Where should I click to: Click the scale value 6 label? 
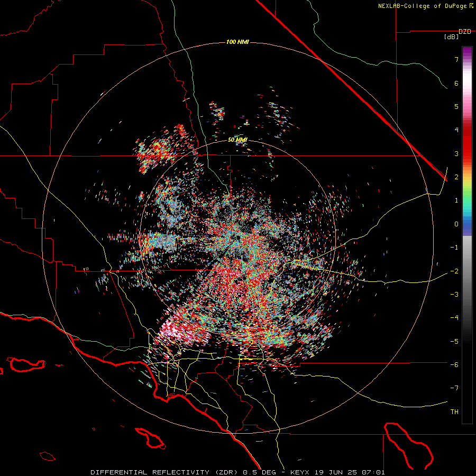click(456, 83)
